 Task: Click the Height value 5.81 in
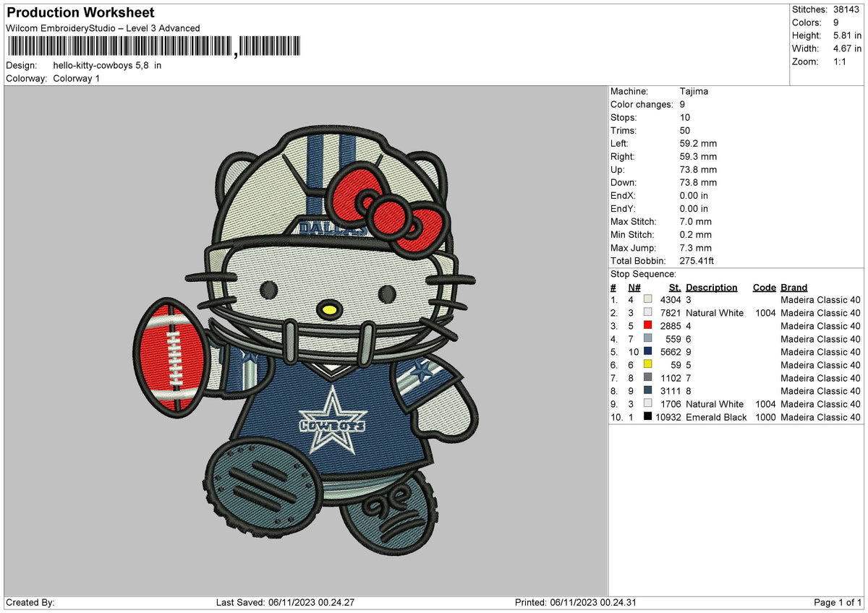pyautogui.click(x=847, y=35)
